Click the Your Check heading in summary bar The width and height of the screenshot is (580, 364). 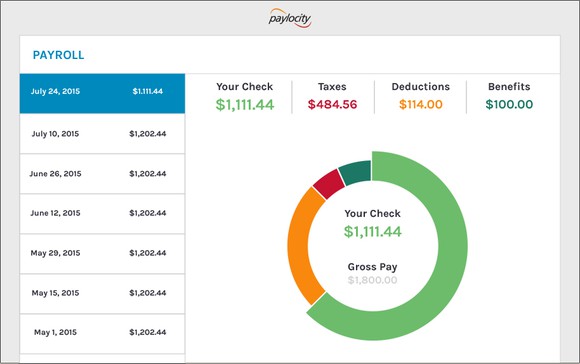coord(245,87)
